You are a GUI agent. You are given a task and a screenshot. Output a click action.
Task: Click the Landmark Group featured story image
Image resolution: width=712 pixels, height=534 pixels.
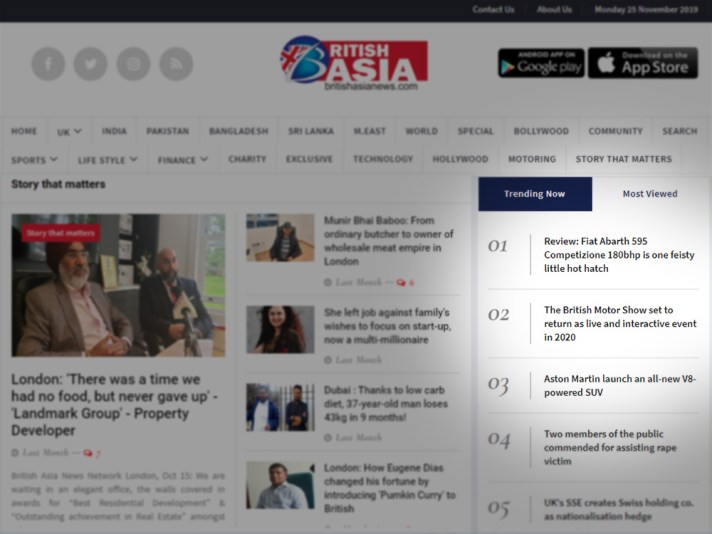pyautogui.click(x=118, y=286)
